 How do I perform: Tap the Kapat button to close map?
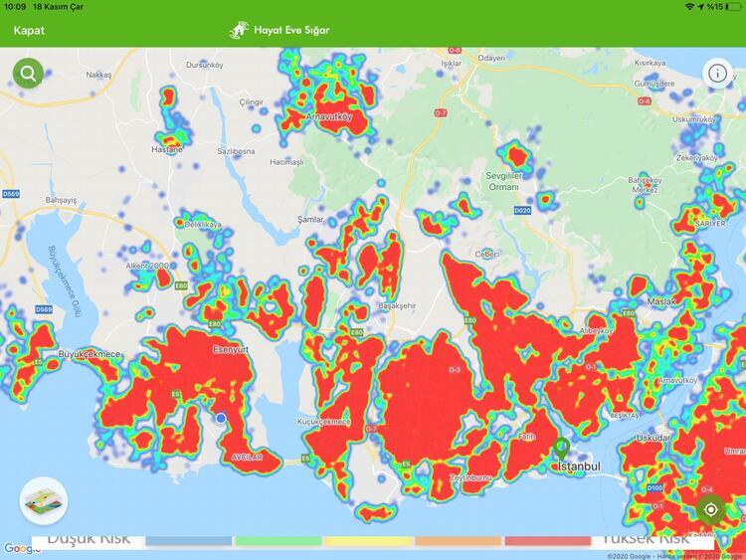tap(29, 30)
